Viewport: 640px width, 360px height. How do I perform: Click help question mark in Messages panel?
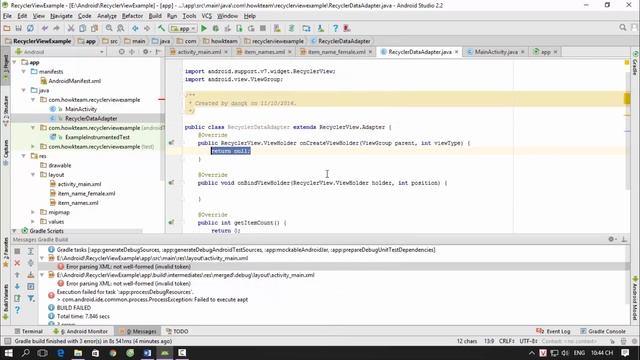pos(17,310)
